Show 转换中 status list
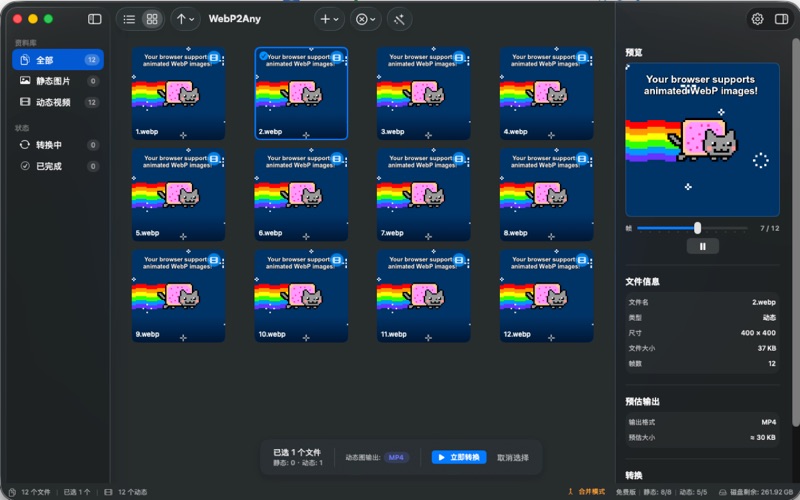 coord(58,145)
